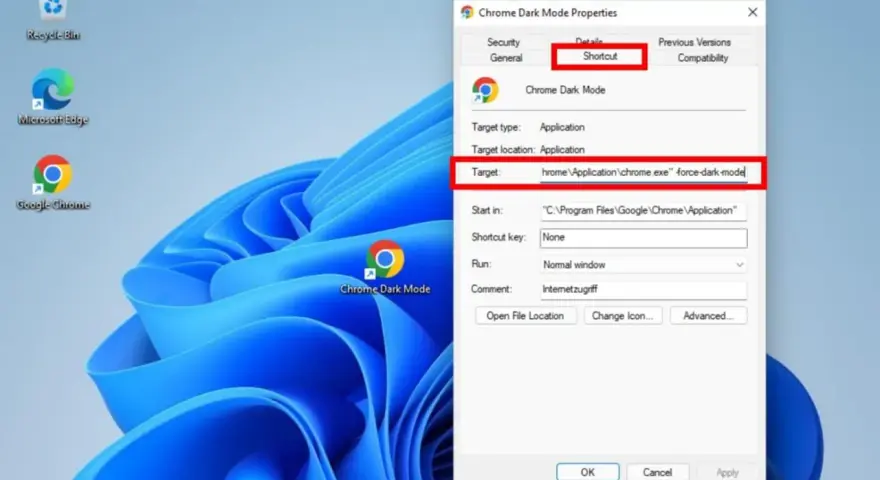Viewport: 880px width, 480px height.
Task: Open the Compatibility tab
Action: [x=703, y=58]
